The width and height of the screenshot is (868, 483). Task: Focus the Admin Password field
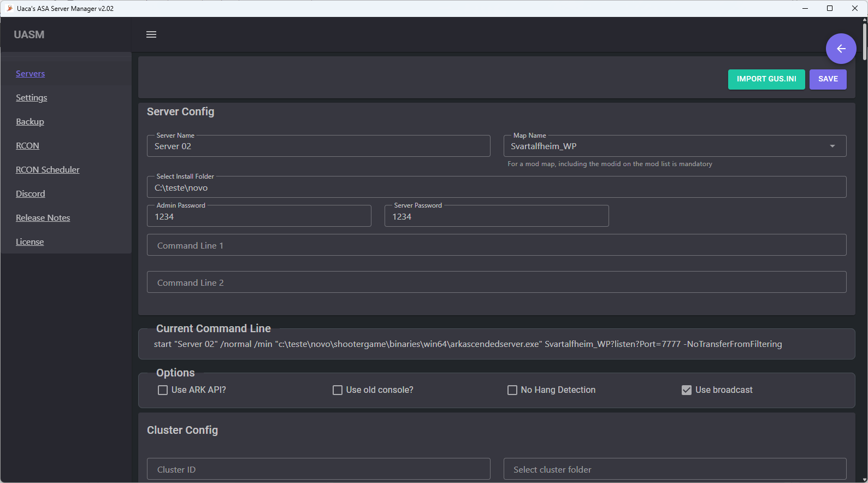pyautogui.click(x=259, y=216)
